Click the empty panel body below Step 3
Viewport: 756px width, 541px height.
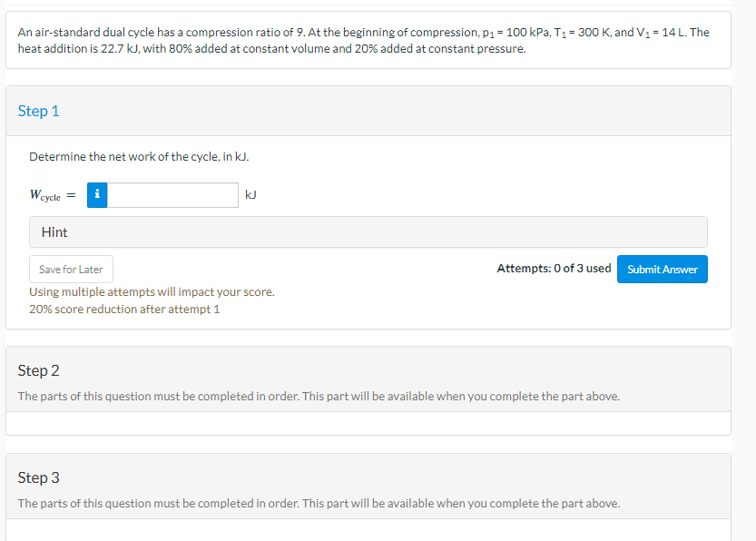[368, 529]
